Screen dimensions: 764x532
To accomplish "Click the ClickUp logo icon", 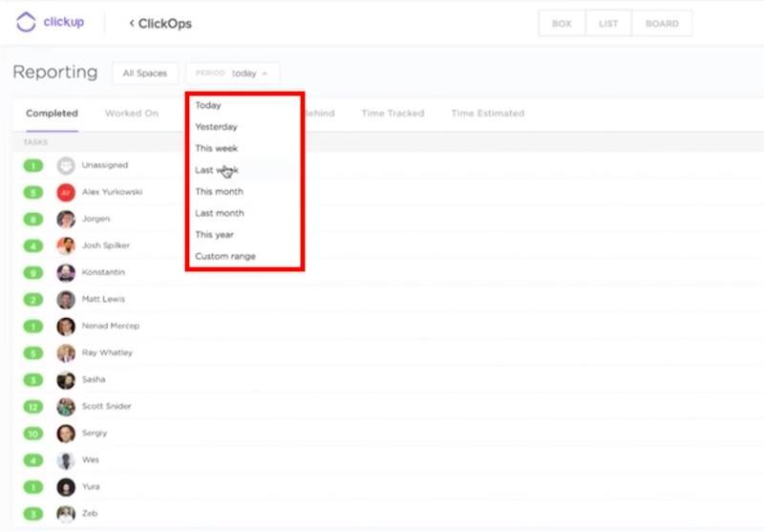I will 26,22.
